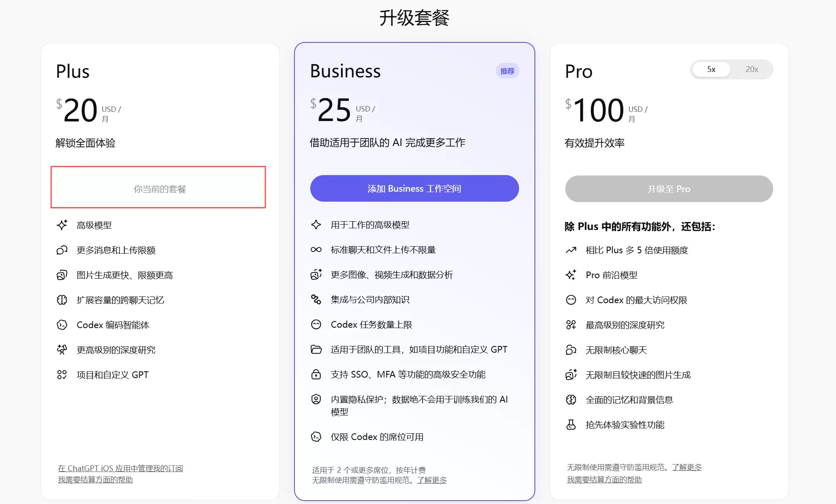Click the folder icon beside 适用于团队的工具

click(x=316, y=349)
